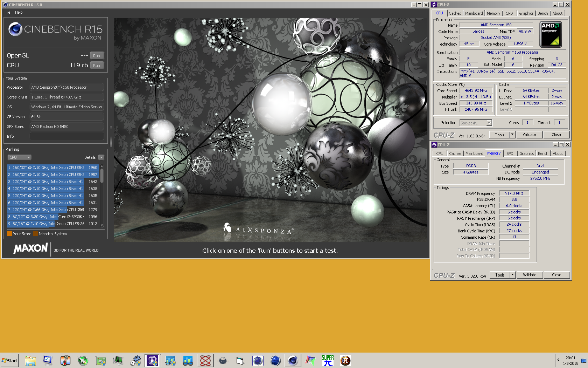Click Tools button in top CPU-Z window
The image size is (588, 368).
pos(499,135)
